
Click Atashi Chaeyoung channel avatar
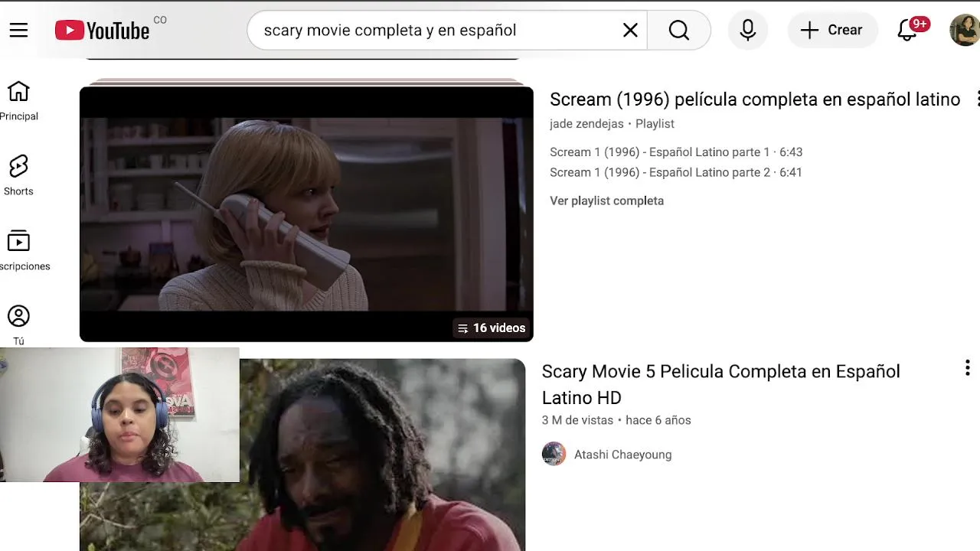click(554, 454)
